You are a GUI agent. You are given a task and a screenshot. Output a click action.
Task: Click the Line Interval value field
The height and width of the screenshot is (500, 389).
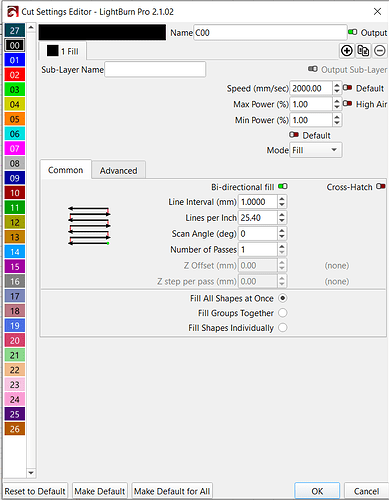click(258, 202)
